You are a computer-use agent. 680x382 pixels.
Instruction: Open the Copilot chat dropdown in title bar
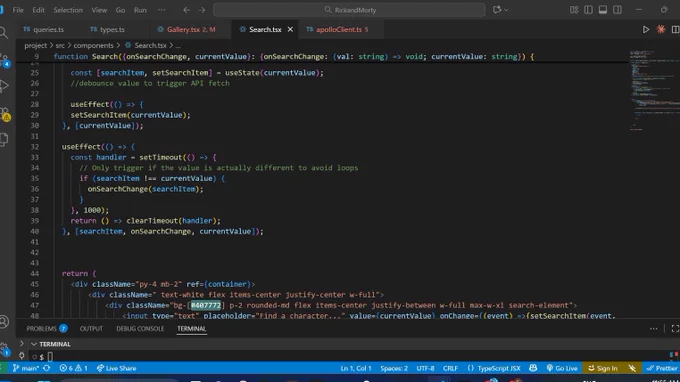(x=500, y=10)
